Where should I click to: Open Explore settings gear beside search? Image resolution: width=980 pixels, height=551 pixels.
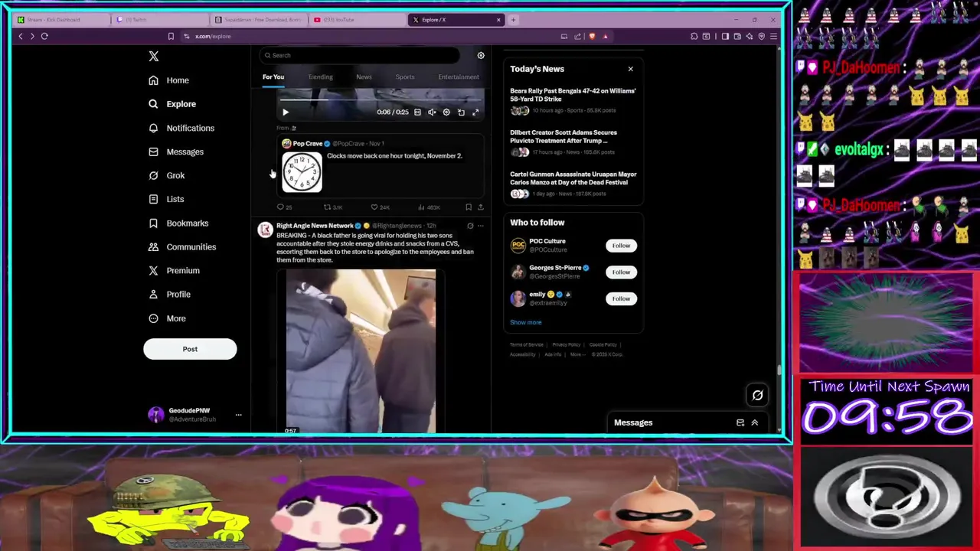point(481,55)
